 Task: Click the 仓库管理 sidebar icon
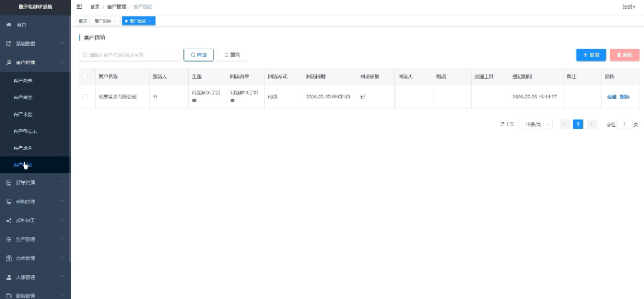9,258
